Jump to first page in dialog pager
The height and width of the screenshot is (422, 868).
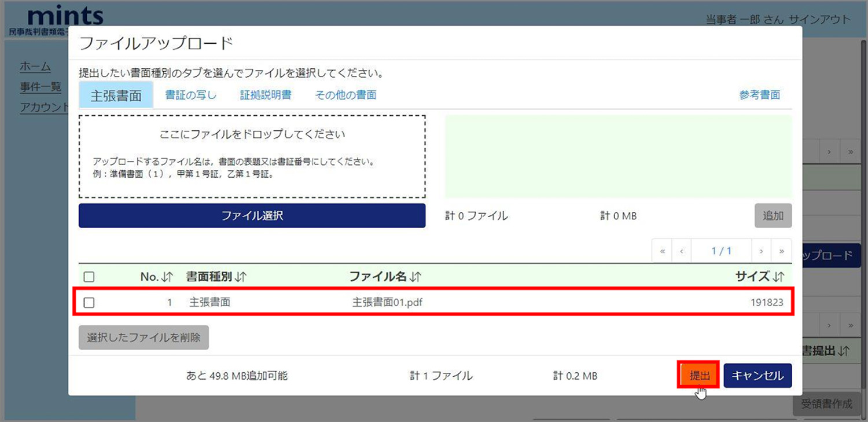point(663,251)
